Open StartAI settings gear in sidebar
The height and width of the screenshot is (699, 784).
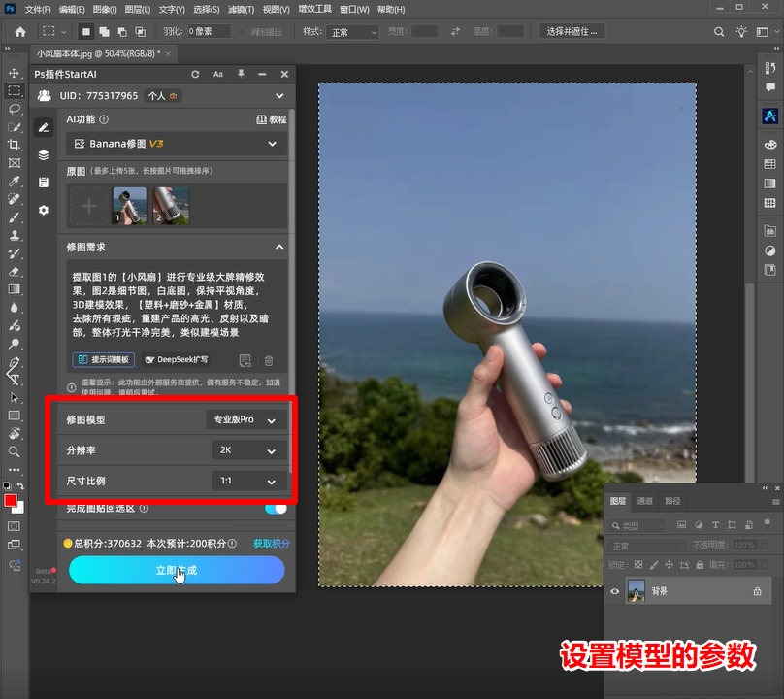click(x=44, y=210)
